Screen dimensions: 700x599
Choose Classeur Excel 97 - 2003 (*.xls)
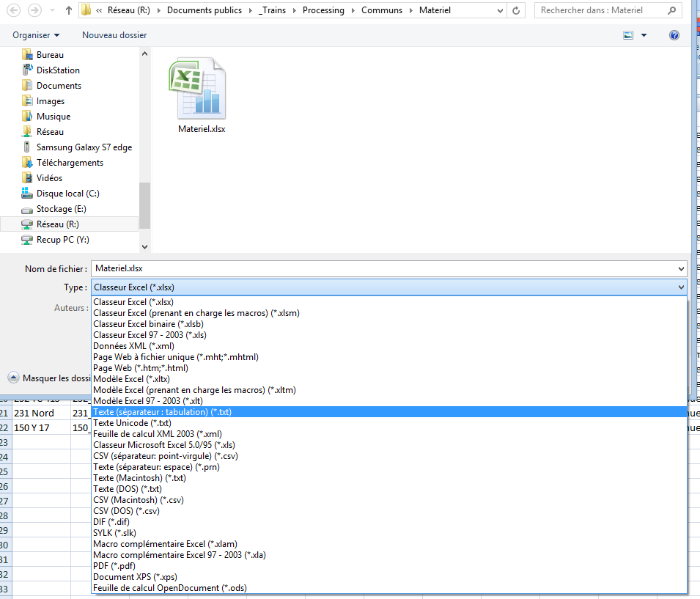pyautogui.click(x=388, y=335)
